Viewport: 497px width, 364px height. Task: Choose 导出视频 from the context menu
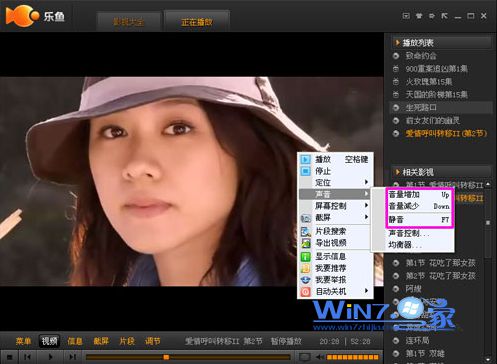(x=336, y=243)
